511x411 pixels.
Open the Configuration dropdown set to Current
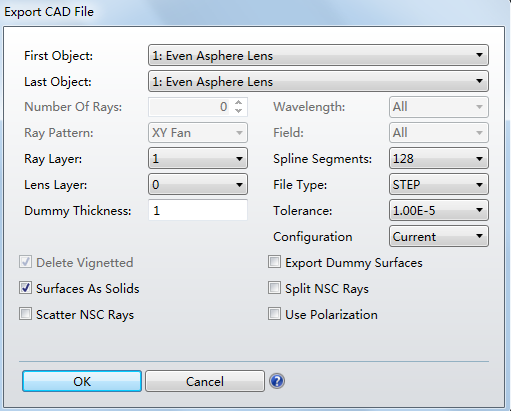click(x=439, y=236)
